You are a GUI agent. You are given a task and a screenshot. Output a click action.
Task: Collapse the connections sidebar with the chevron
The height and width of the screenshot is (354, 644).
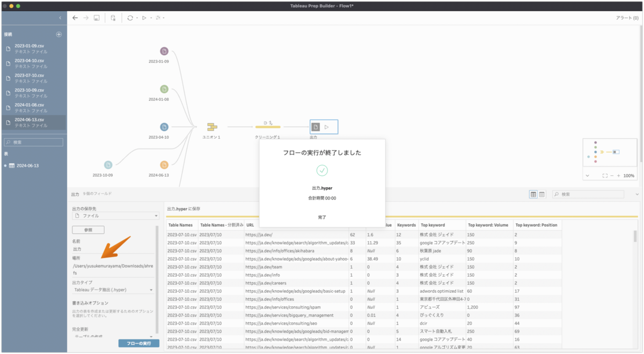tap(60, 18)
